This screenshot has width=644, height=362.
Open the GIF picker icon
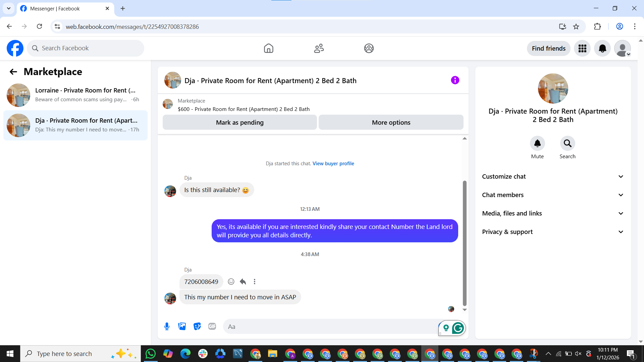[x=212, y=326]
